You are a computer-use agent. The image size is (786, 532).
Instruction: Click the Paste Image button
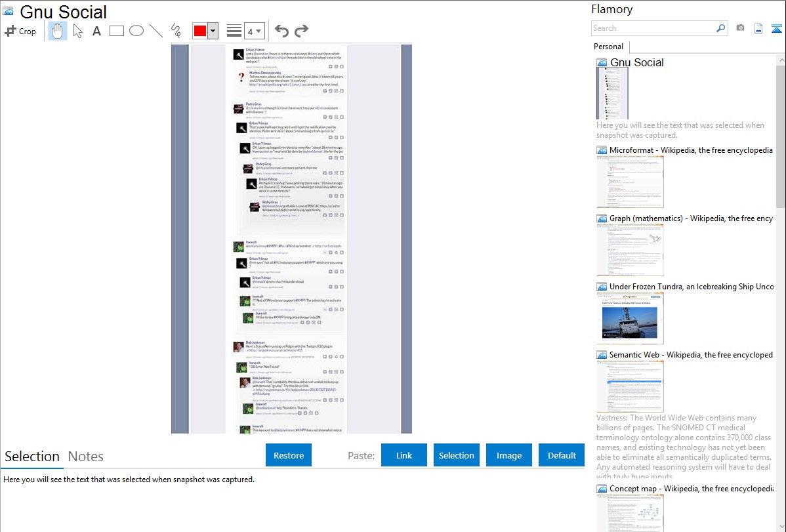coord(508,455)
